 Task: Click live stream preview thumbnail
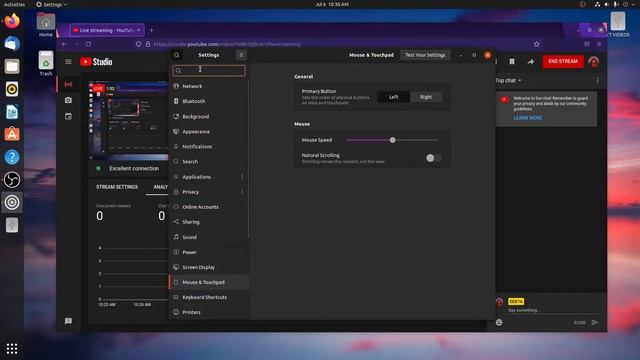[129, 120]
